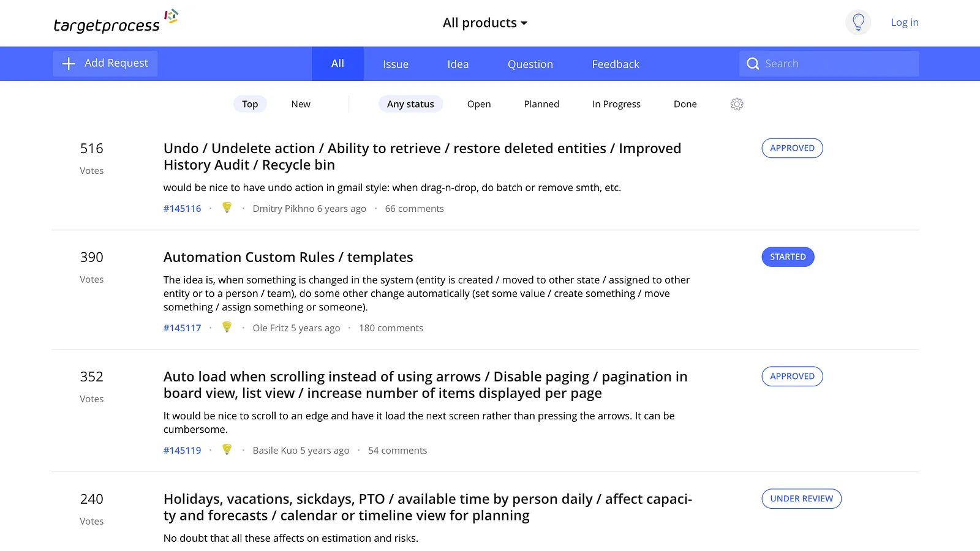The width and height of the screenshot is (980, 551).
Task: Click the Log in link
Action: coord(905,23)
